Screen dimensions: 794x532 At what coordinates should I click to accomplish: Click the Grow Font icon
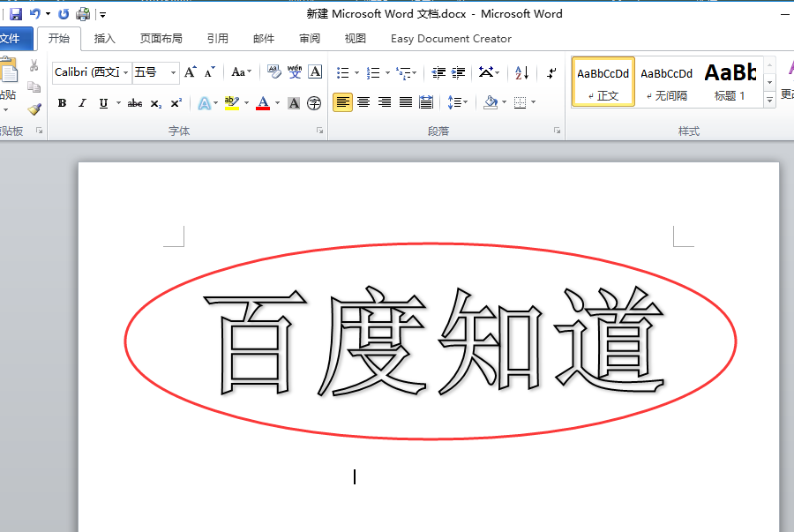190,72
